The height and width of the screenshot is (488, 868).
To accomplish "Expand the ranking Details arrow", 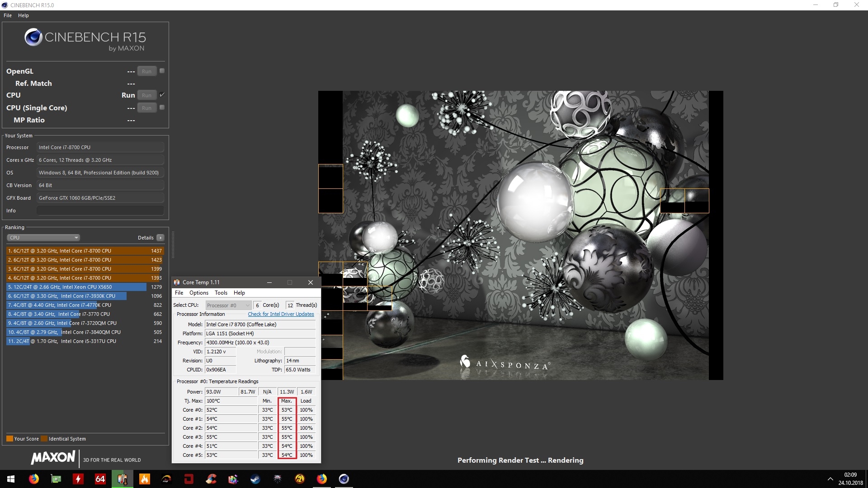I will [x=160, y=238].
